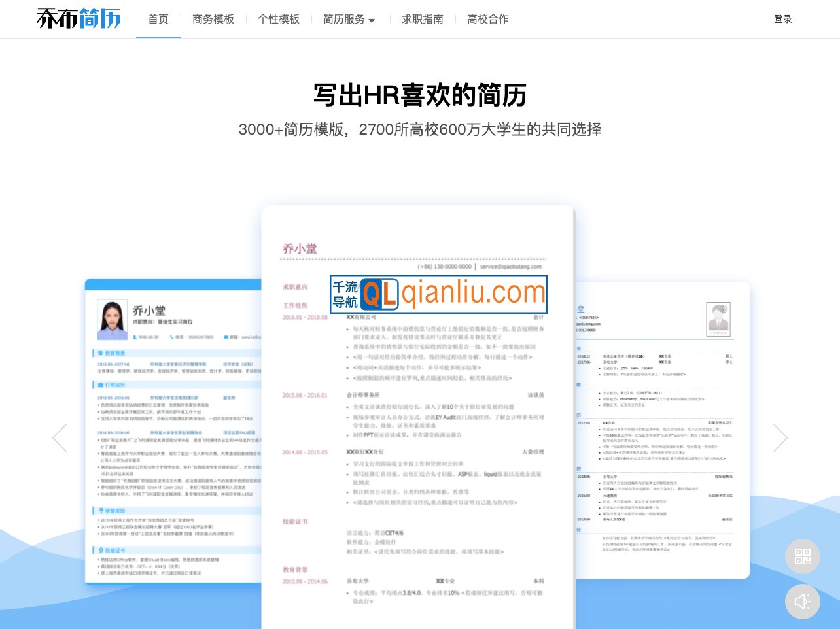Open the 商务模板 navigation item

coord(213,19)
